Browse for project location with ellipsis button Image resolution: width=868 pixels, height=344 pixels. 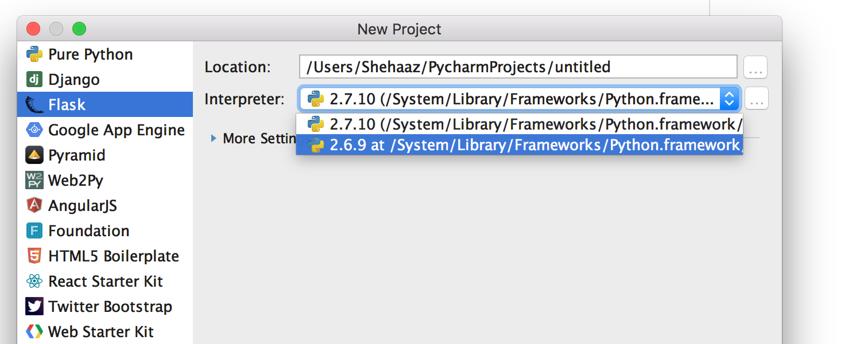(x=755, y=68)
